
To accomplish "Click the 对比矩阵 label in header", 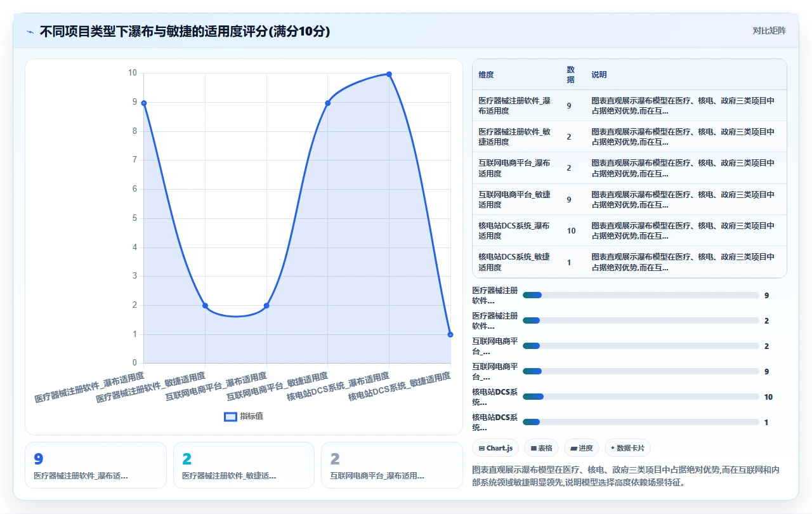I will (x=769, y=31).
